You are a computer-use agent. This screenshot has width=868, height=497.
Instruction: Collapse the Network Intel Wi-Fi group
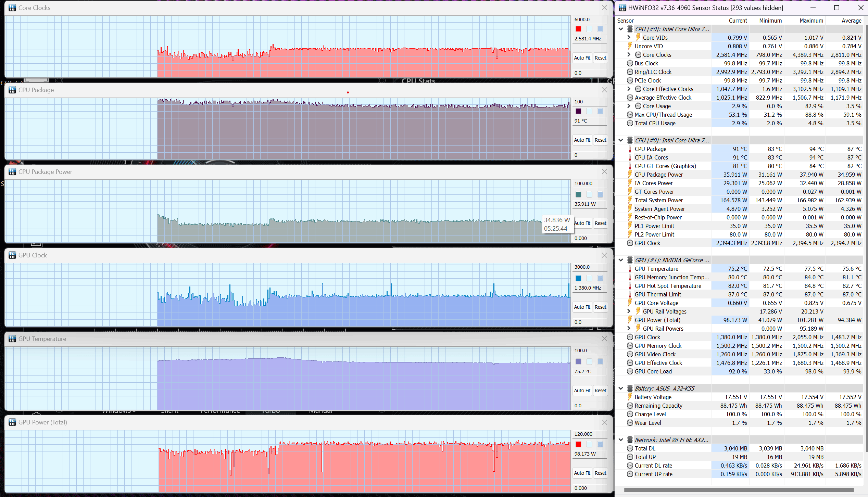621,440
